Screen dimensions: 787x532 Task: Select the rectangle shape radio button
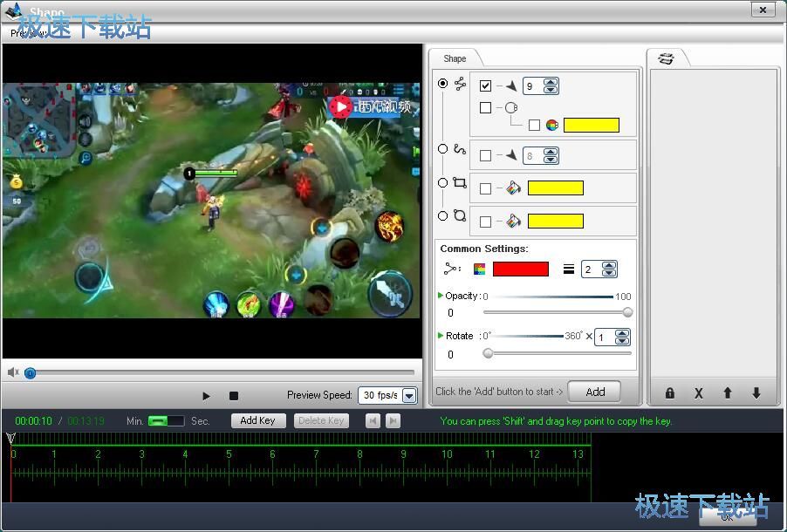pos(442,182)
